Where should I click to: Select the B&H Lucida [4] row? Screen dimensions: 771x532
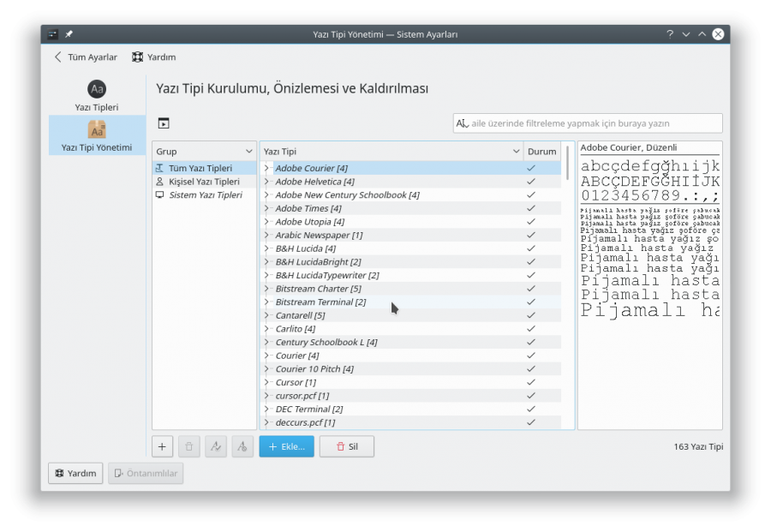pos(410,248)
